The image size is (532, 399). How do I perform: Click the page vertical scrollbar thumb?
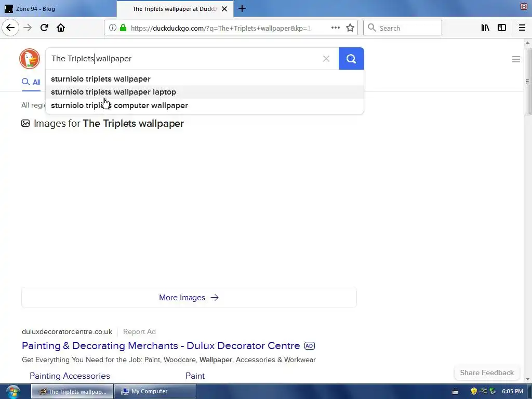click(x=527, y=82)
